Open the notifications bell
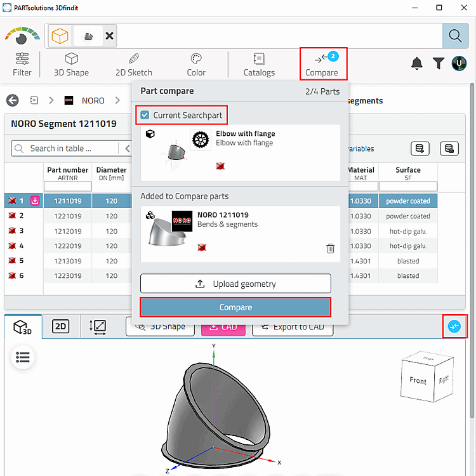Screen dimensions: 476x476 [x=416, y=63]
